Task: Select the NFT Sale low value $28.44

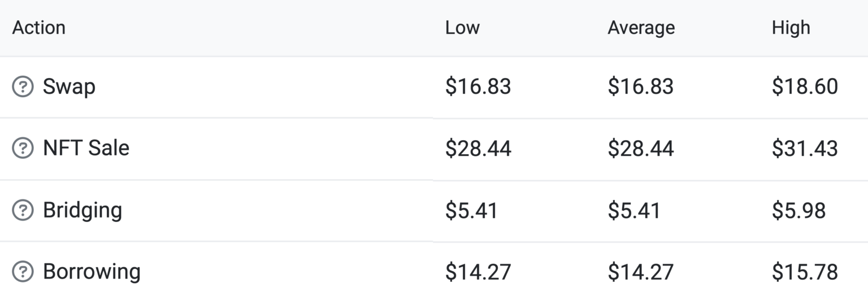Action: (478, 148)
